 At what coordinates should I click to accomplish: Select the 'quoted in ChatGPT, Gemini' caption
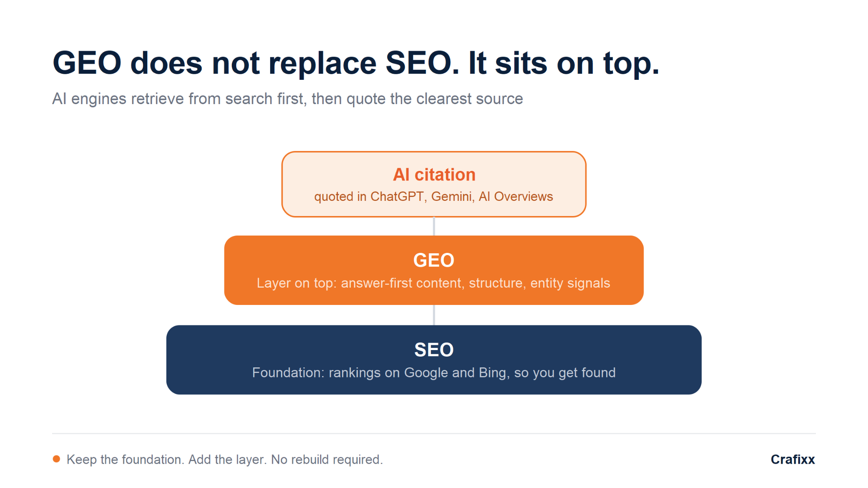click(x=433, y=197)
